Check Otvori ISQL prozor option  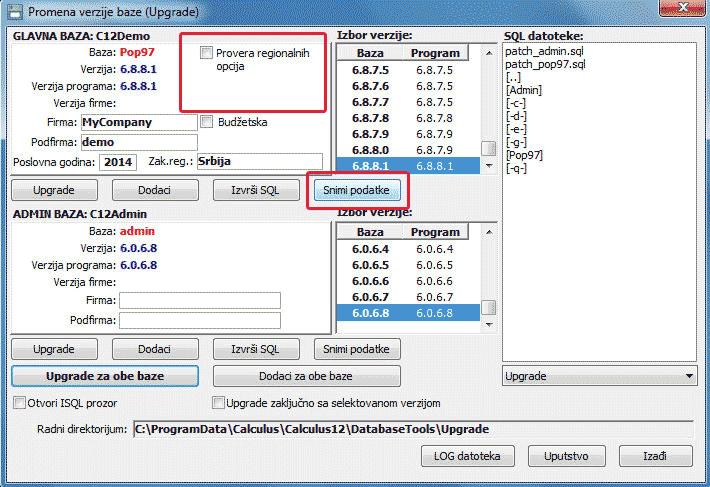20,403
